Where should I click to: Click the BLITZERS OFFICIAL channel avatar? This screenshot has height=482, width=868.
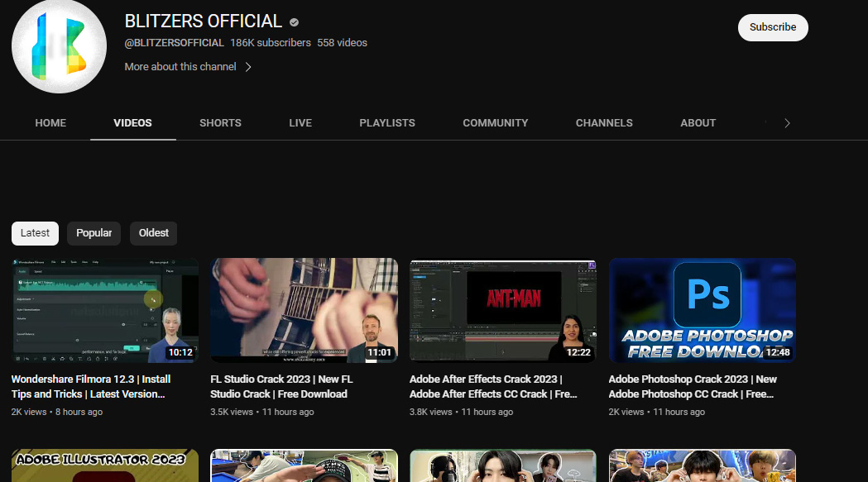tap(60, 46)
